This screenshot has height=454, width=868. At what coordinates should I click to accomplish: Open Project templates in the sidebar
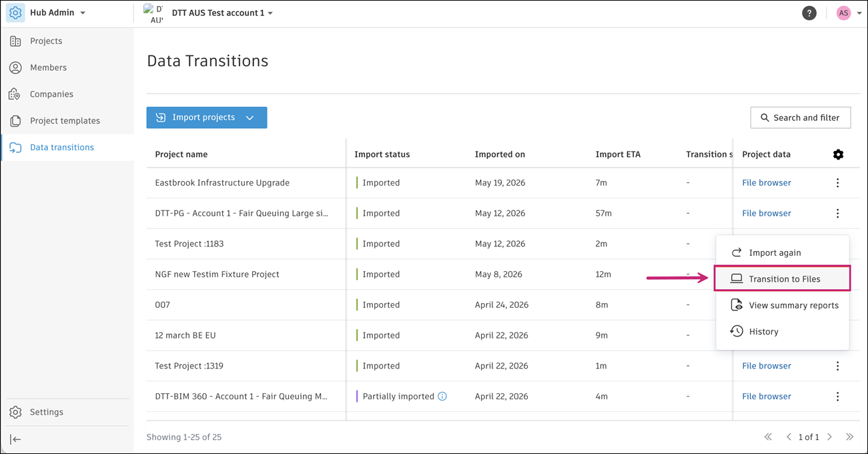click(65, 121)
